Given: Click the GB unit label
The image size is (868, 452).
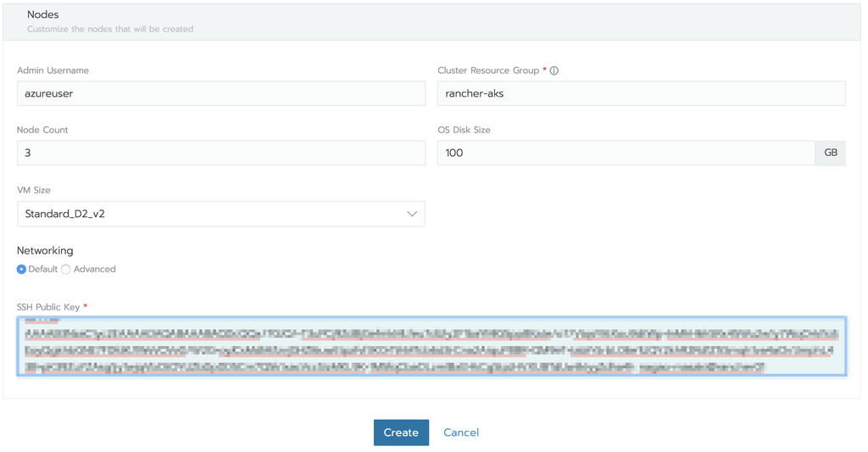Looking at the screenshot, I should click(831, 153).
